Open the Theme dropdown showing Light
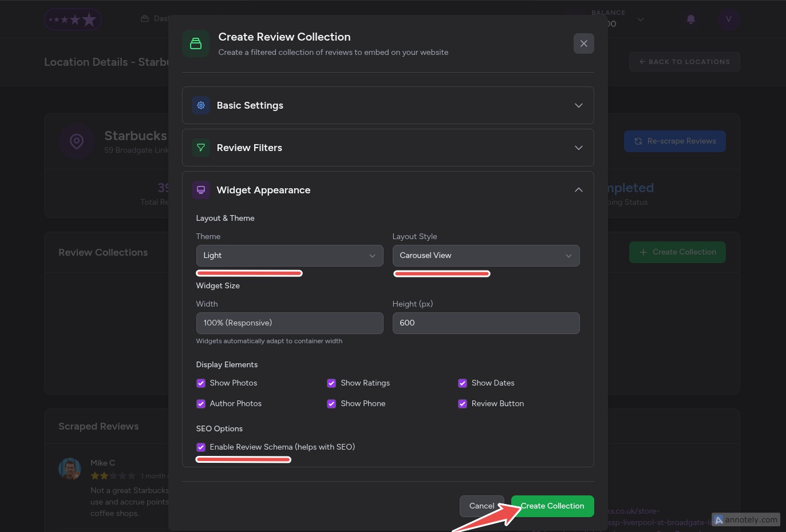This screenshot has width=786, height=532. (x=289, y=256)
